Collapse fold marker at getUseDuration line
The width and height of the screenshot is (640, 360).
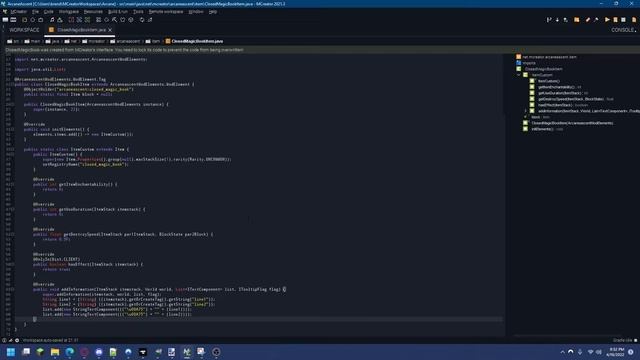13,209
